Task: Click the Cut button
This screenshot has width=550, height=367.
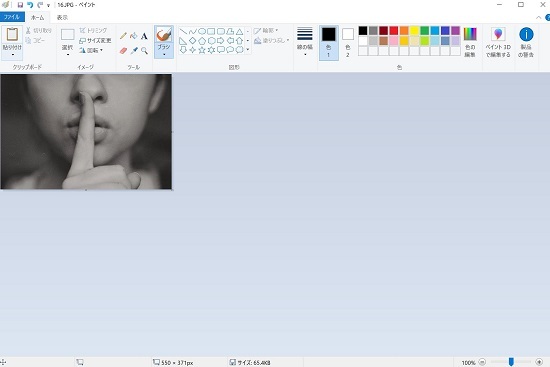Action: click(x=39, y=31)
